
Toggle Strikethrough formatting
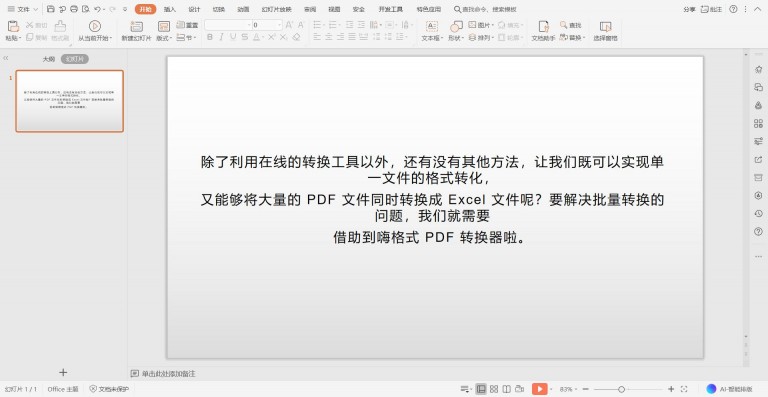tap(244, 37)
